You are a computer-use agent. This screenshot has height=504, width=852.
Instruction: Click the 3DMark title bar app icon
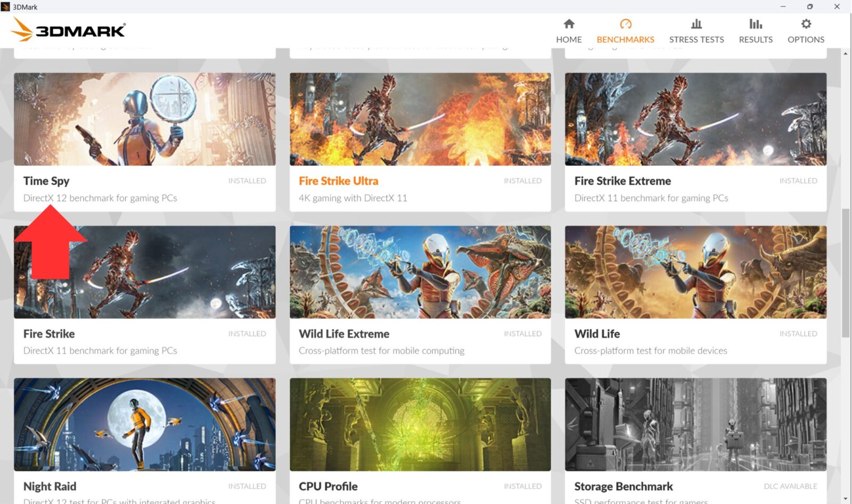6,7
